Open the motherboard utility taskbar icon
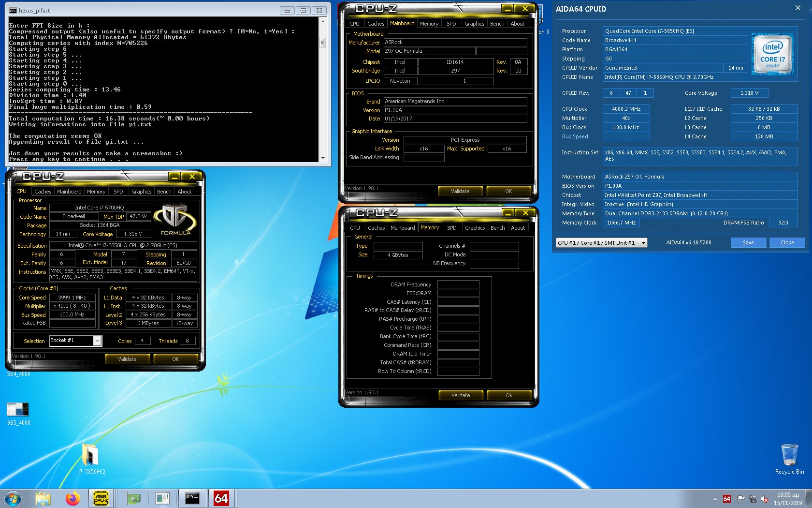 [133, 498]
